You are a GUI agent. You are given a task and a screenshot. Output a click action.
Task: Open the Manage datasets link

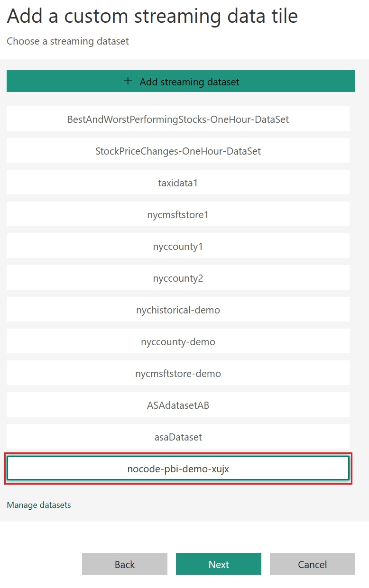click(39, 505)
